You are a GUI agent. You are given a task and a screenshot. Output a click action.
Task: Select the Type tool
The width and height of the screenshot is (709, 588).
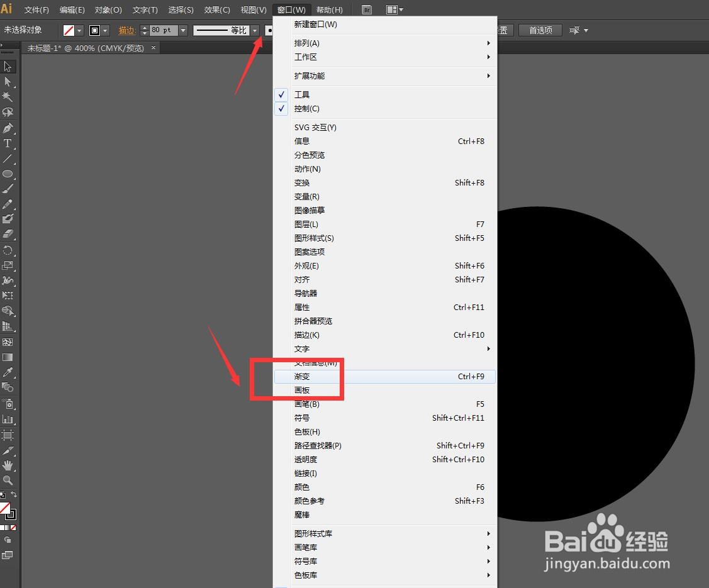8,143
